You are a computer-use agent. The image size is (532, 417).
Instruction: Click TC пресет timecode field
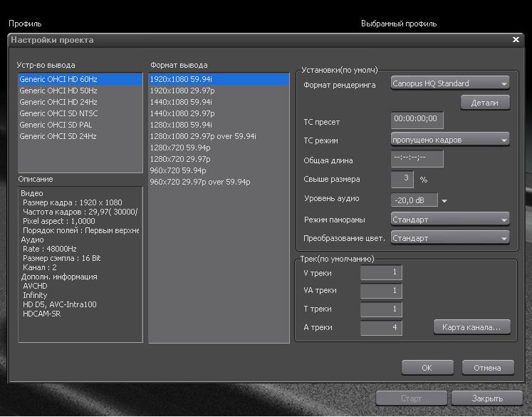point(417,120)
